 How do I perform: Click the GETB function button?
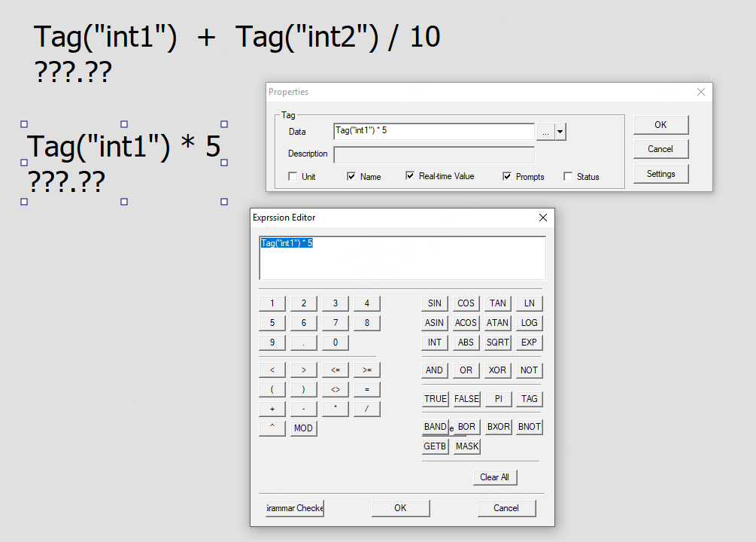(435, 446)
